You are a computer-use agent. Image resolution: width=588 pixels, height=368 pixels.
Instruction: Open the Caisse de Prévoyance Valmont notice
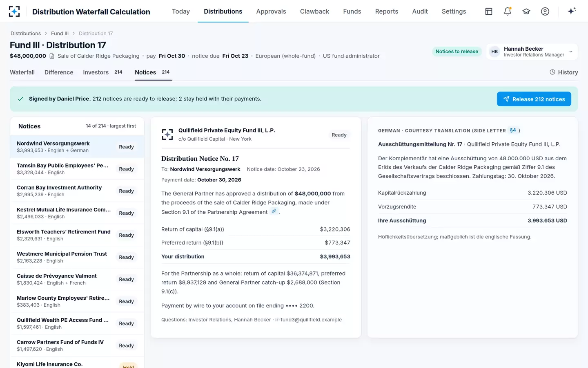pyautogui.click(x=77, y=279)
